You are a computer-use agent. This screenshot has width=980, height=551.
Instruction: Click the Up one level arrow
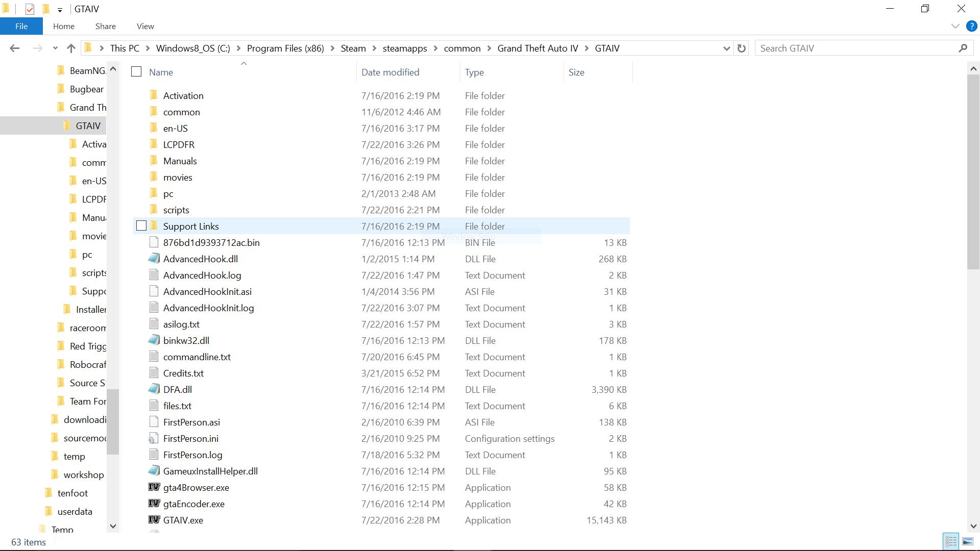click(x=71, y=48)
